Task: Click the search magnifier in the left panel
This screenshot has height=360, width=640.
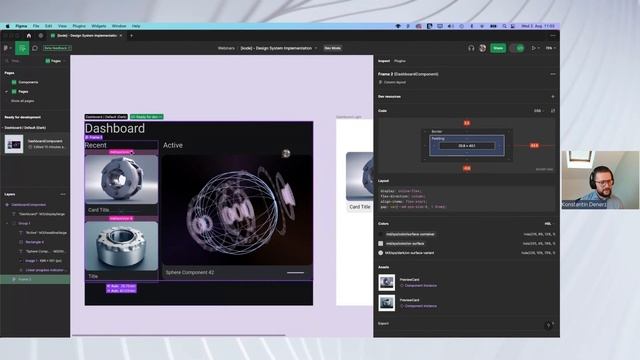Action: pos(7,61)
